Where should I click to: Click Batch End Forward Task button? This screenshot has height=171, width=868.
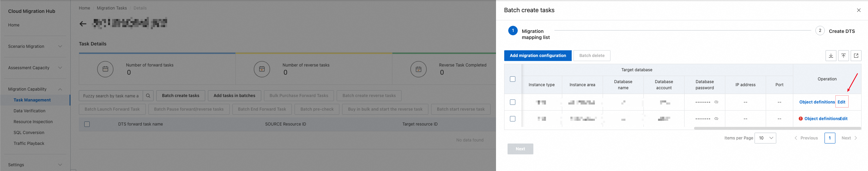tap(262, 109)
